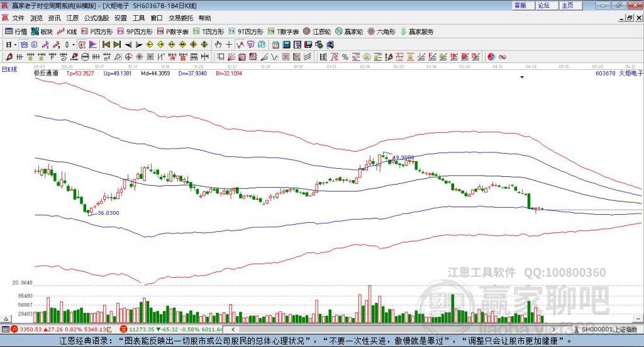This screenshot has width=644, height=347.
Task: Click the 49.9000 high price label
Action: (403, 157)
